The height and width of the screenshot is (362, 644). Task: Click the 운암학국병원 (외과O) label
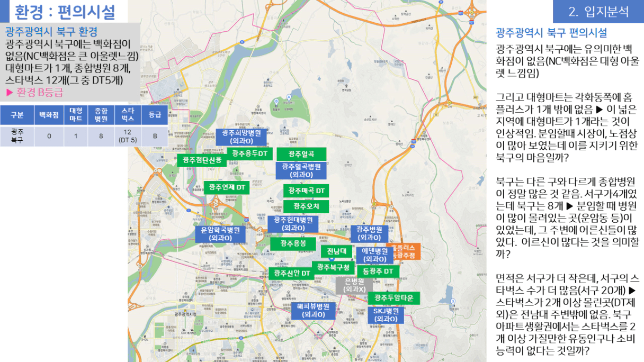tap(220, 234)
